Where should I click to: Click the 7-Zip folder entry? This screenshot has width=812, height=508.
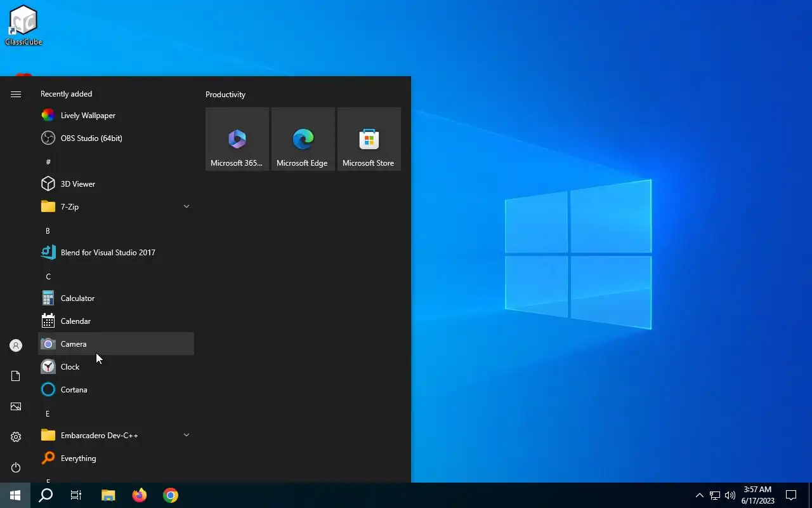point(116,207)
